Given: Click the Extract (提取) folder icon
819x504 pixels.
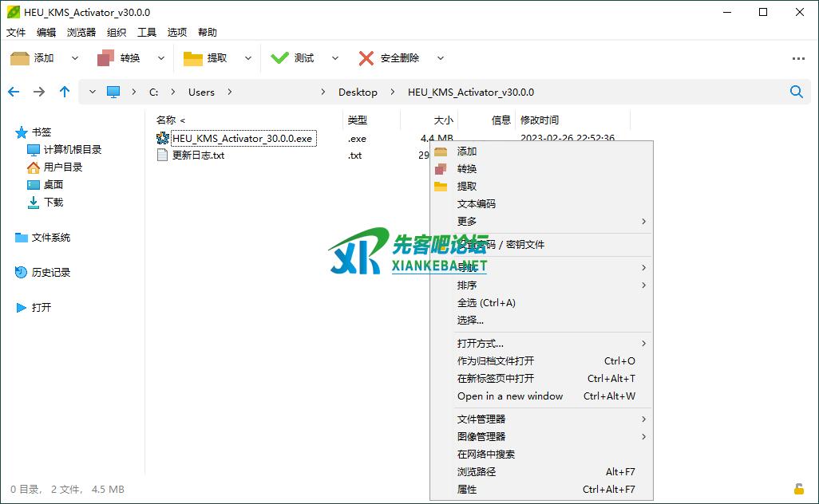Looking at the screenshot, I should (x=193, y=58).
